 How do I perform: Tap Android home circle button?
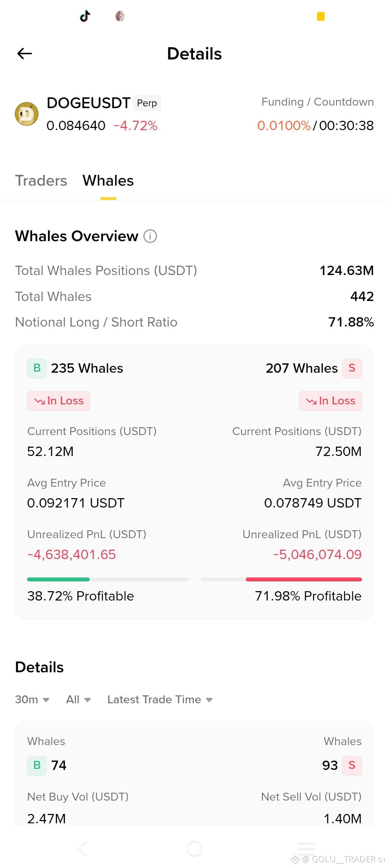pyautogui.click(x=194, y=849)
